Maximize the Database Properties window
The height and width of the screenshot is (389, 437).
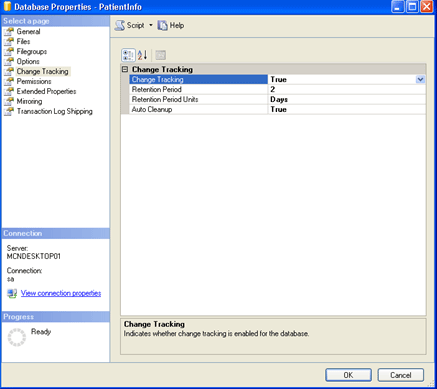coord(412,7)
